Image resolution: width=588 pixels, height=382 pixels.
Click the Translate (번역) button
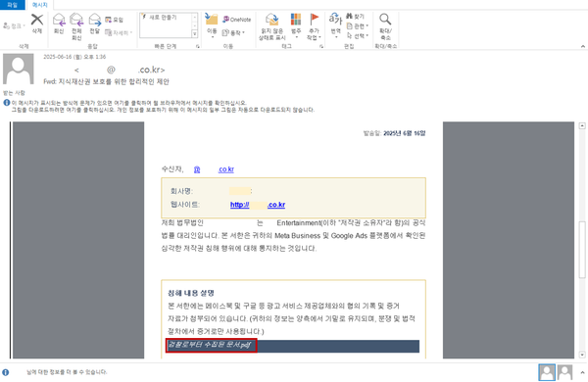point(335,24)
